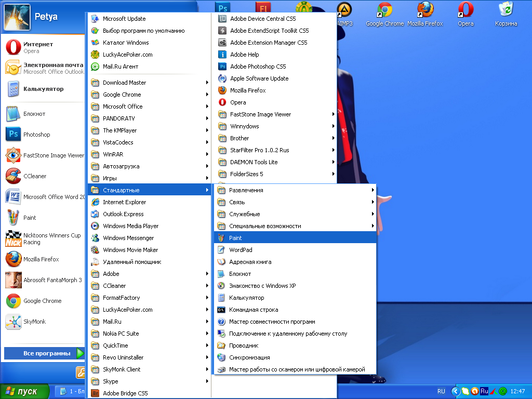The width and height of the screenshot is (532, 399).
Task: Click the Petya user account picture
Action: coord(17,16)
